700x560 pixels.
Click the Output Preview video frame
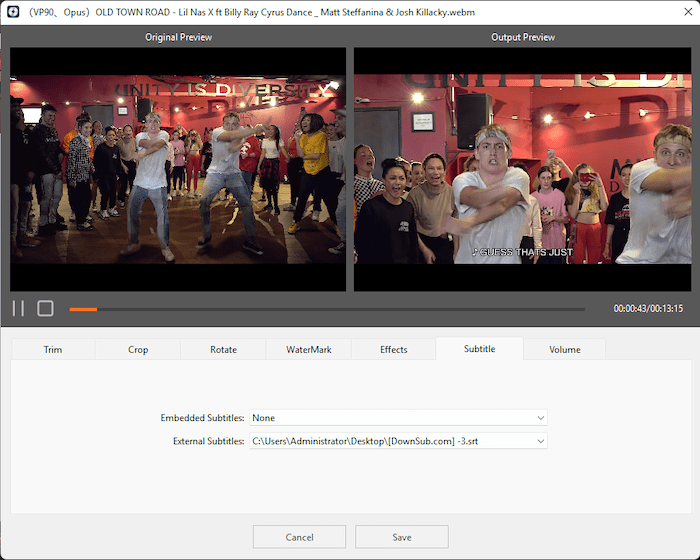coord(523,170)
